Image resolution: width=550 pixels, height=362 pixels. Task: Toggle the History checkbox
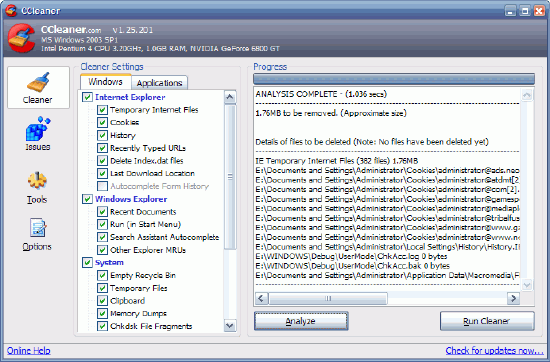[x=102, y=135]
